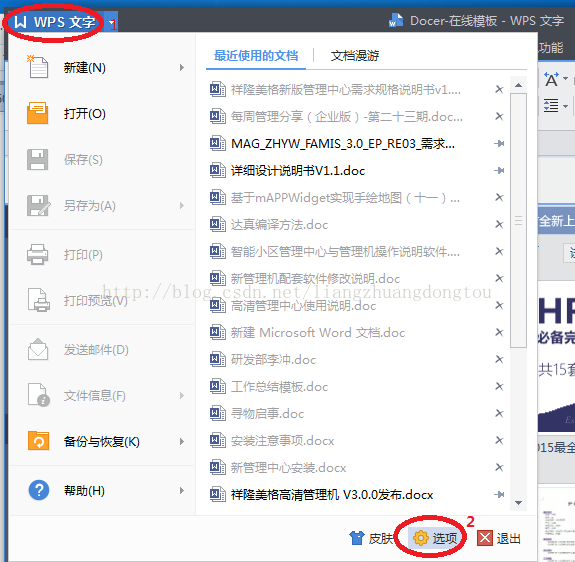Click the 打印预览(V) preview icon
Viewport: 575px width, 562px height.
point(39,300)
